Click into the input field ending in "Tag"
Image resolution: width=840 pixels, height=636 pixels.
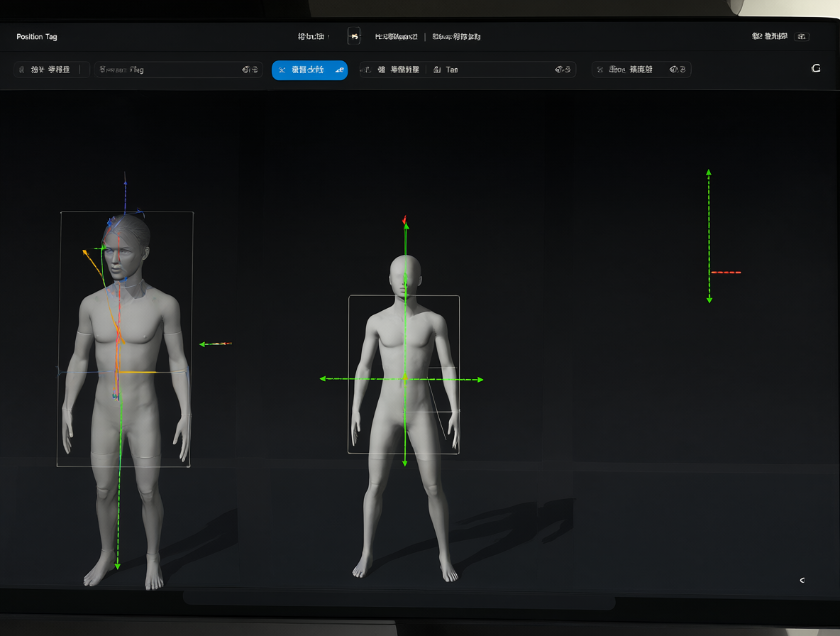pos(178,70)
